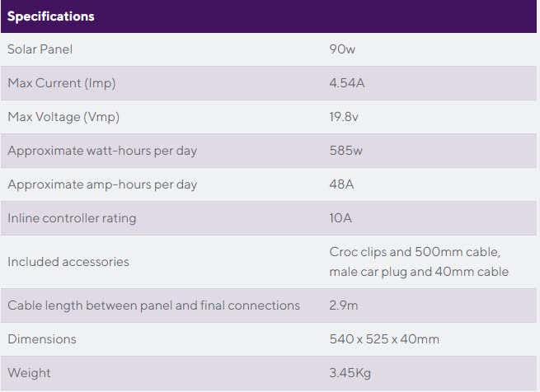Click the Specifications table header
Viewport: 540px width, 392px height.
tap(51, 16)
